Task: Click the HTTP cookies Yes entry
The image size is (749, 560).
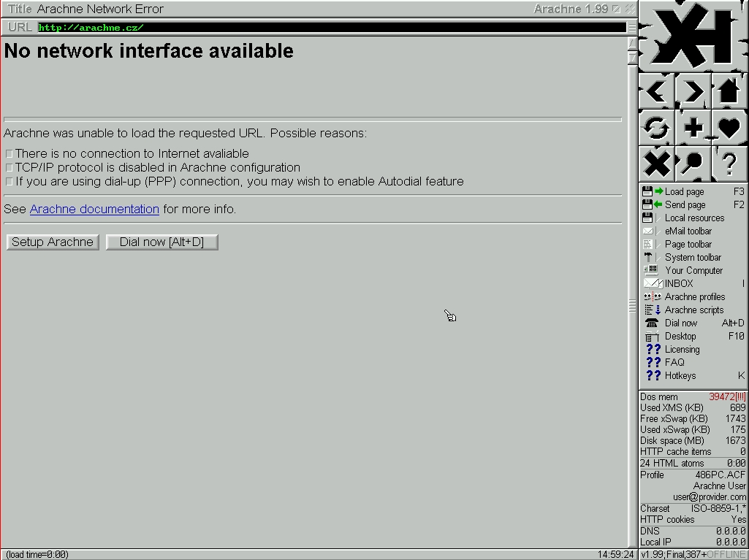Action: coord(693,519)
